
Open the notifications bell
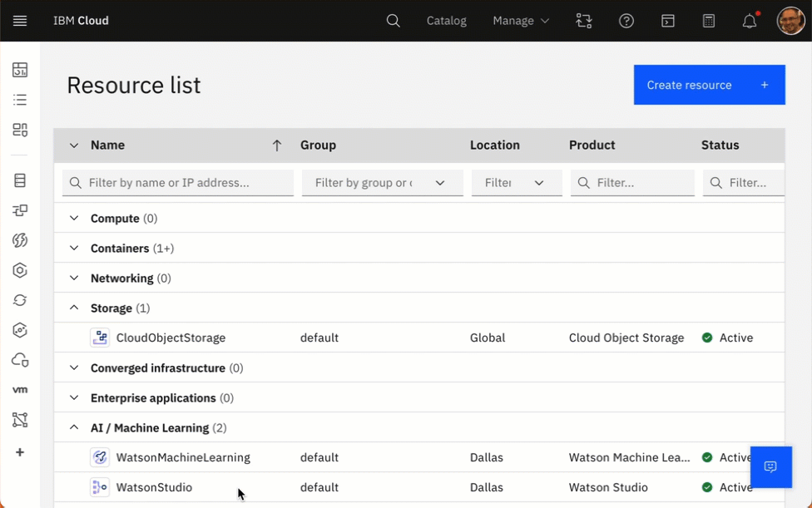coord(750,21)
